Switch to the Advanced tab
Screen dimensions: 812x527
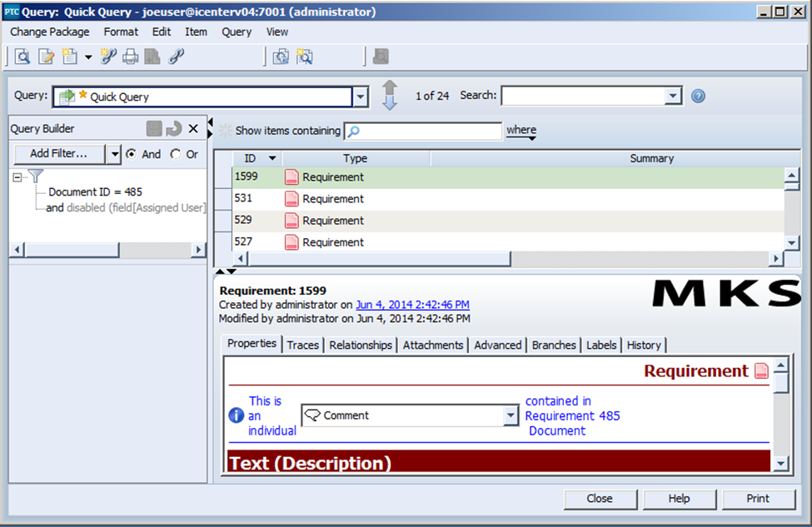click(498, 345)
